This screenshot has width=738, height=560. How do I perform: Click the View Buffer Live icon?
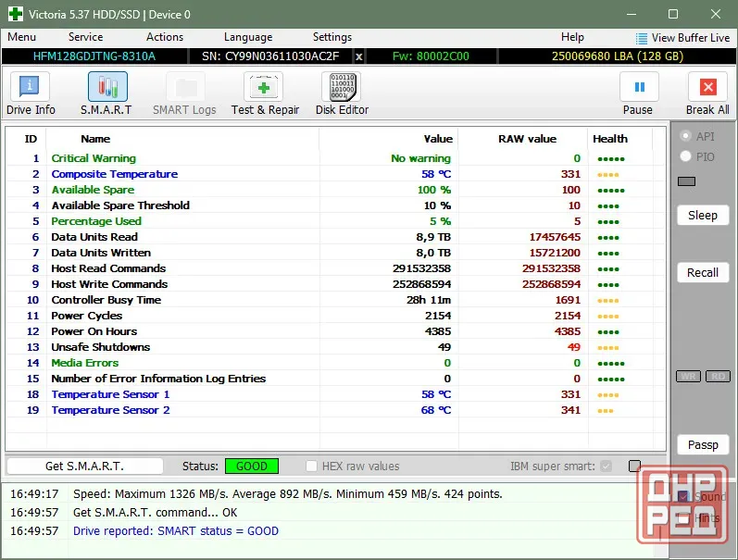pos(641,38)
